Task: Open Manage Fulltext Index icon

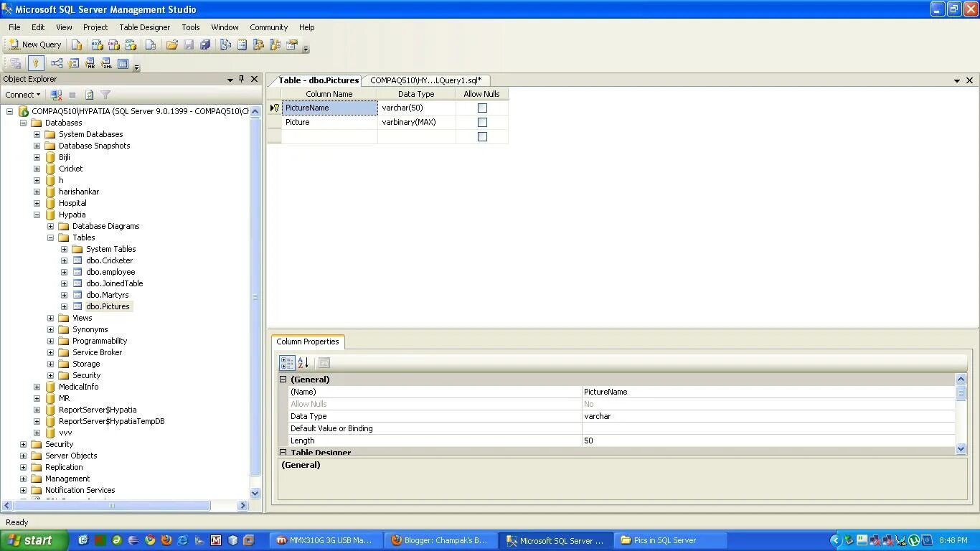Action: 90,64
